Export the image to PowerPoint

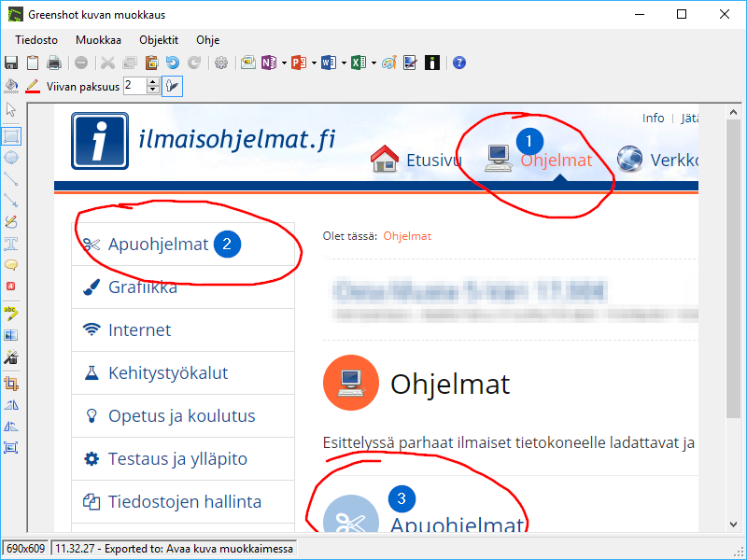click(x=298, y=63)
